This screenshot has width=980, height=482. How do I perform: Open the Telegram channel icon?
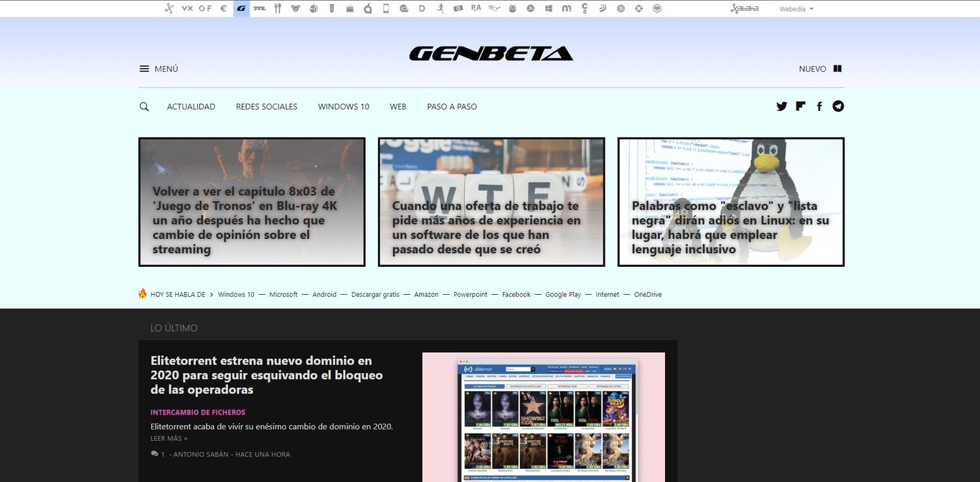[838, 106]
